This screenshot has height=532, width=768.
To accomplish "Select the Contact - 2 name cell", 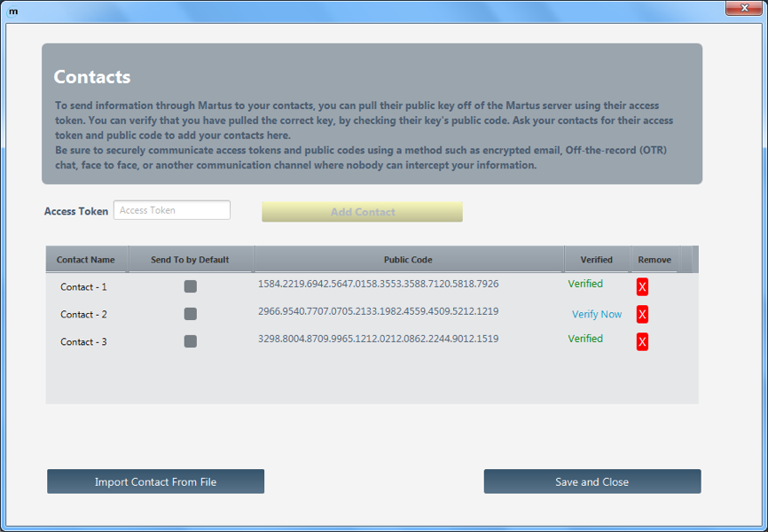I will click(83, 315).
